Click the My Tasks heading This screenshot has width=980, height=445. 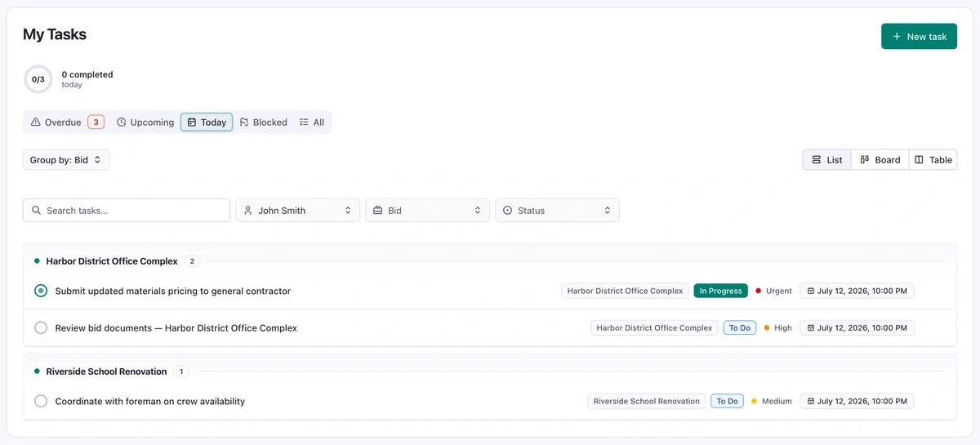[55, 34]
